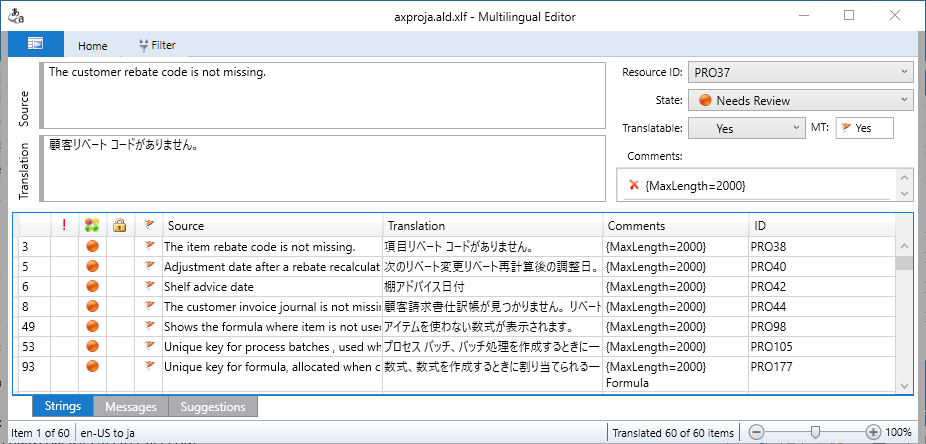
Task: Click the lock column header icon
Action: (x=119, y=226)
